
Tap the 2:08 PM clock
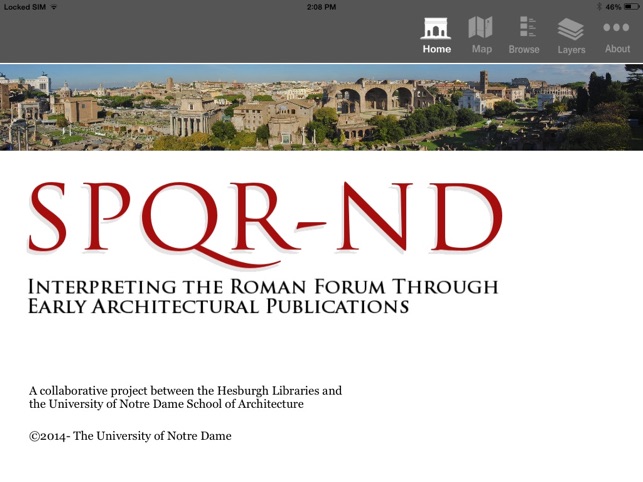coord(322,7)
